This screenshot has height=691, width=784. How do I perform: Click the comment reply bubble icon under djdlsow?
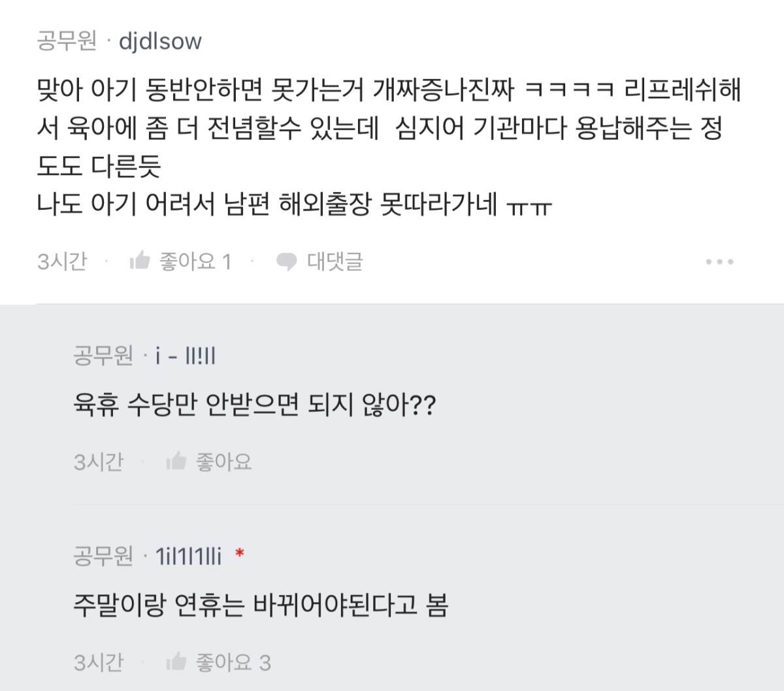[287, 261]
